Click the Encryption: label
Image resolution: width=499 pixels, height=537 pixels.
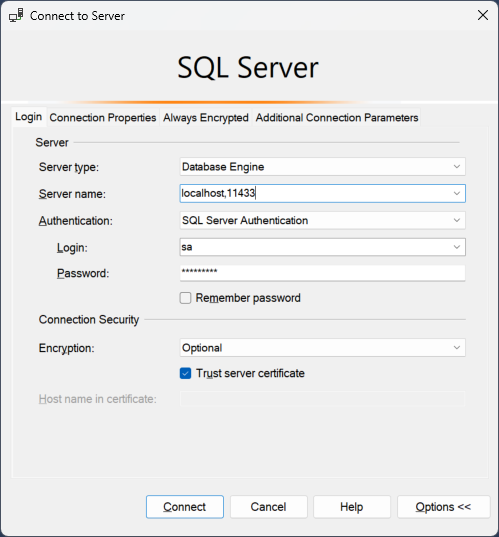click(x=66, y=348)
